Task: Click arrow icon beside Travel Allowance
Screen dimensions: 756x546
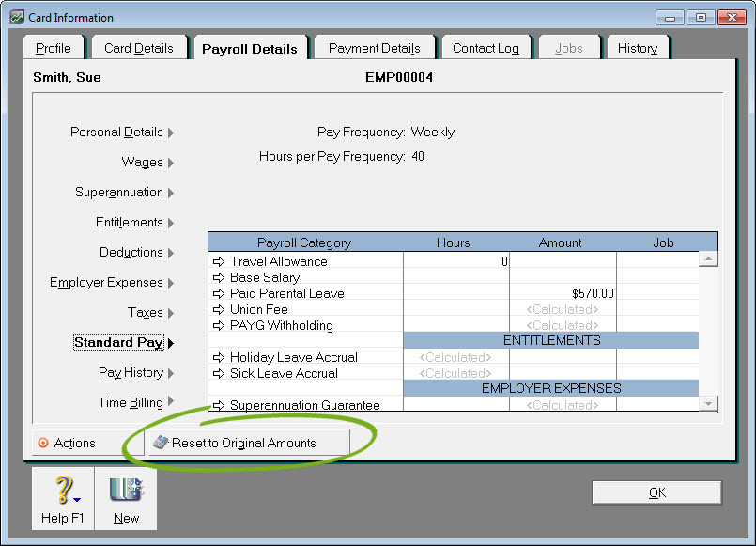Action: pyautogui.click(x=220, y=262)
